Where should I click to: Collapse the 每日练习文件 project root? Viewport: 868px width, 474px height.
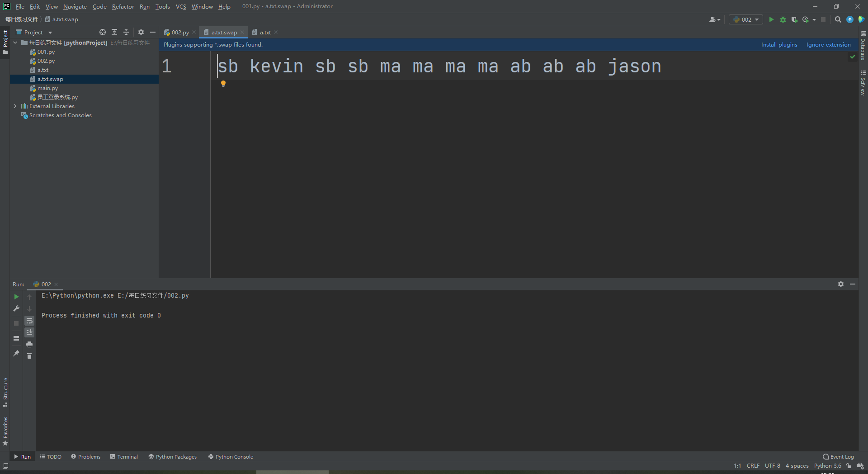tap(15, 43)
